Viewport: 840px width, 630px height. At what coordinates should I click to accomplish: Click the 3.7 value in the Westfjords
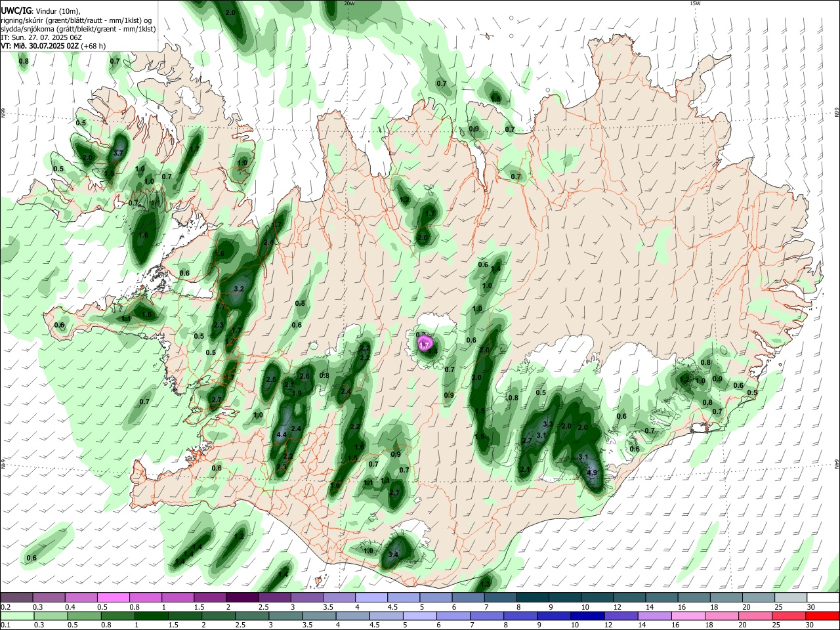[118, 153]
